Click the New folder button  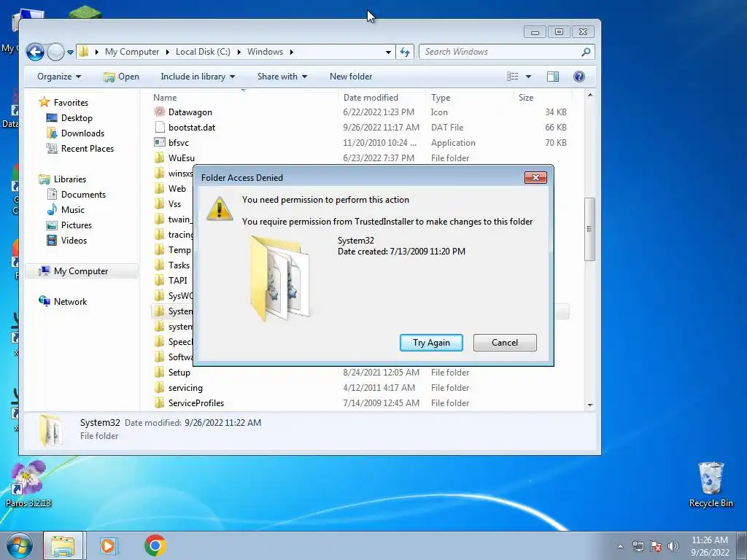[x=351, y=77]
